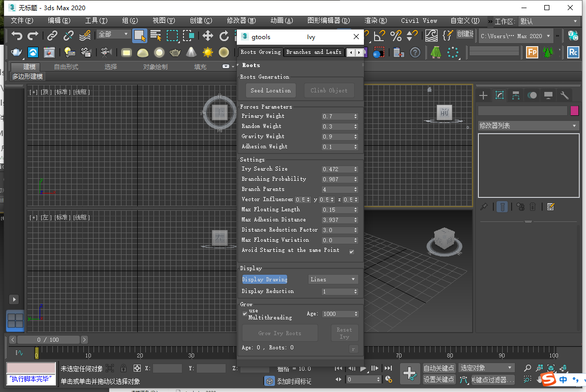This screenshot has width=586, height=392.
Task: Click the 关键点过滤器 button
Action: click(492, 380)
